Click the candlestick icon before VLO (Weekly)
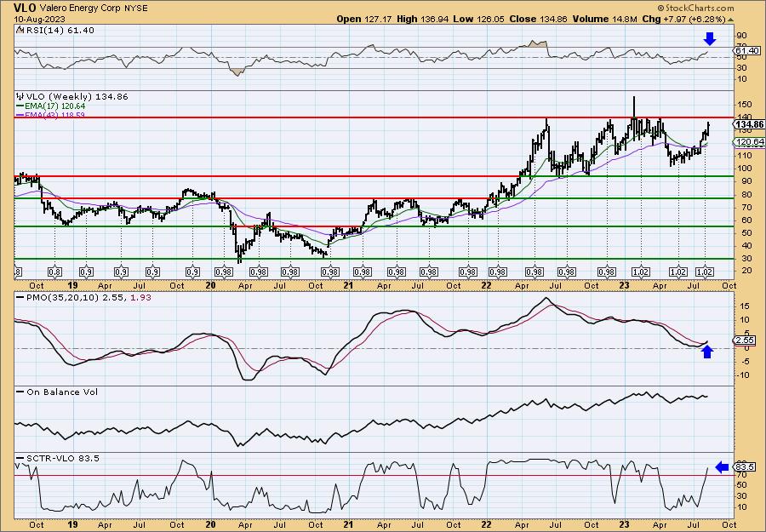The image size is (766, 532). [20, 96]
